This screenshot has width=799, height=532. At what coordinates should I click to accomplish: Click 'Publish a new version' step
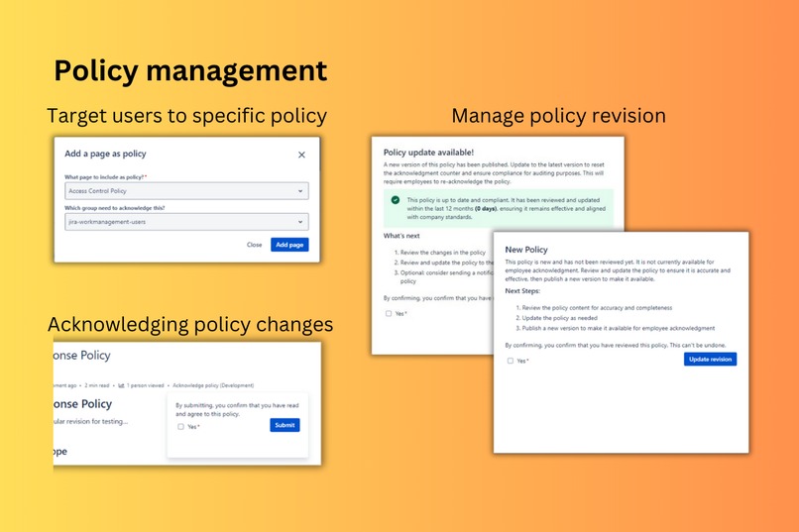click(619, 328)
